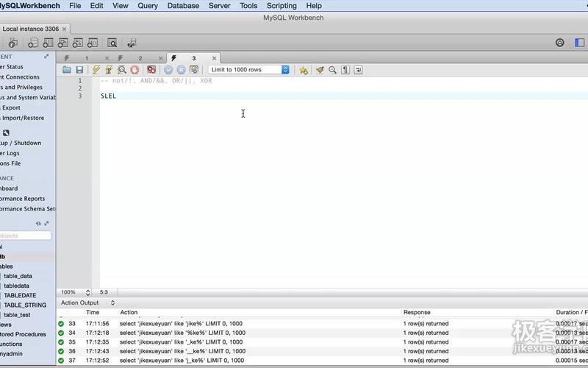Run Explain on the current statement

tap(122, 70)
